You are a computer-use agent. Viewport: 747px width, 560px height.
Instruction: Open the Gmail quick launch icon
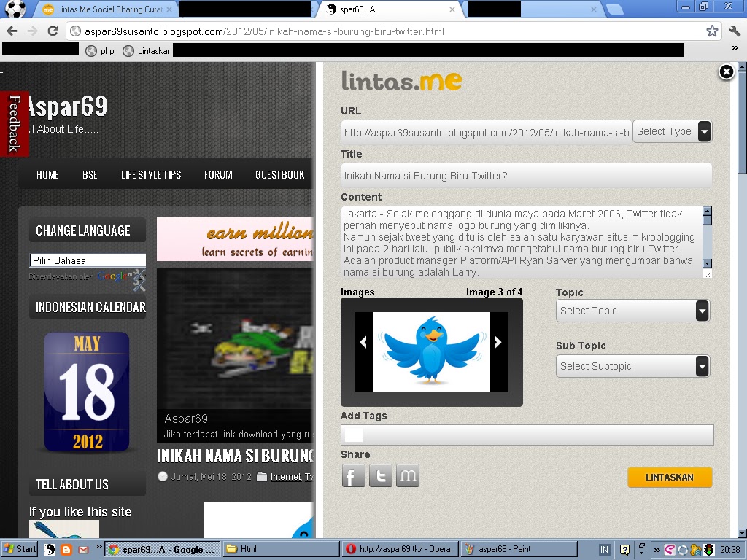pyautogui.click(x=83, y=550)
